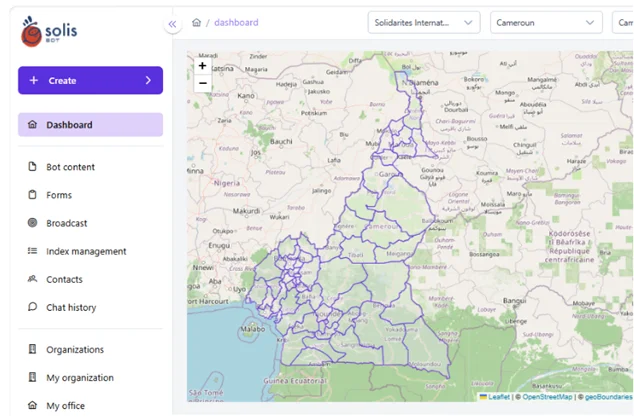Click Bangui on the map
Screen dimensions: 634x417
pyautogui.click(x=515, y=301)
